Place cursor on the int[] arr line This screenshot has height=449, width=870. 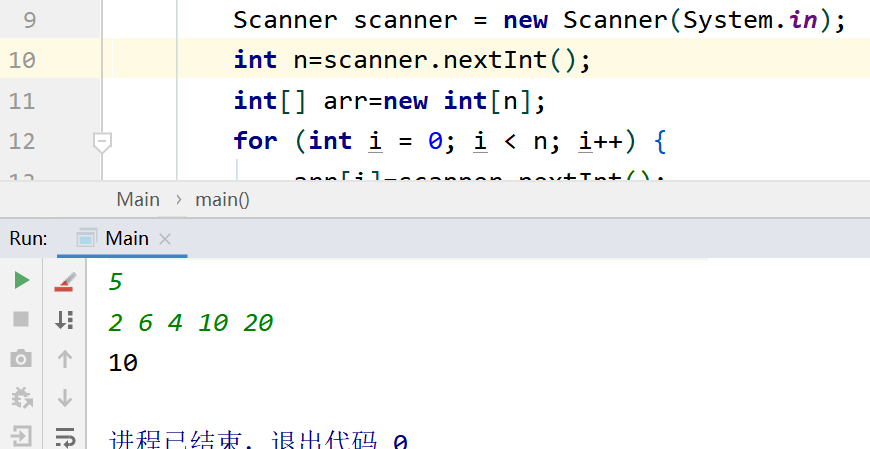[390, 101]
